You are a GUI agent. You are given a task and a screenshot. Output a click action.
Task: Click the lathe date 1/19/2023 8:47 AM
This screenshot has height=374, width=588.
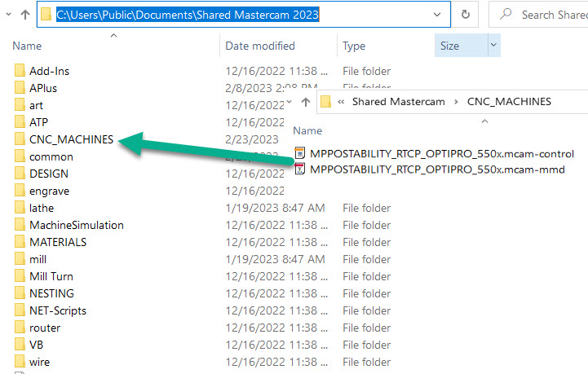coord(276,208)
